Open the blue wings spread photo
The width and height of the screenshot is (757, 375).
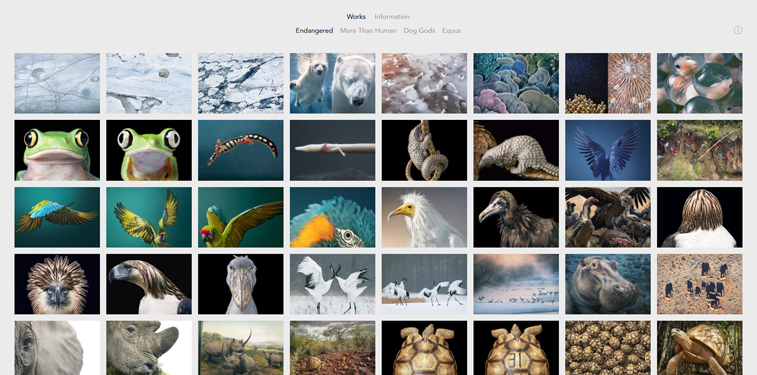click(x=608, y=150)
